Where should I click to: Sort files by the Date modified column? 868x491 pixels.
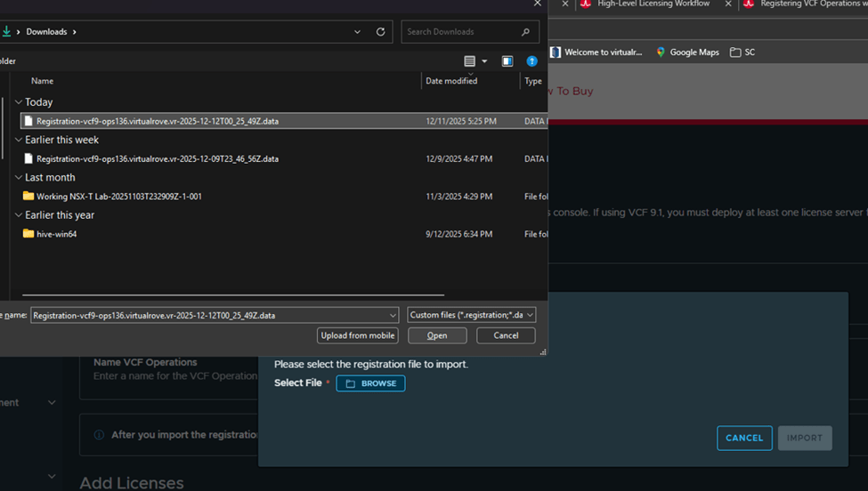click(x=451, y=81)
